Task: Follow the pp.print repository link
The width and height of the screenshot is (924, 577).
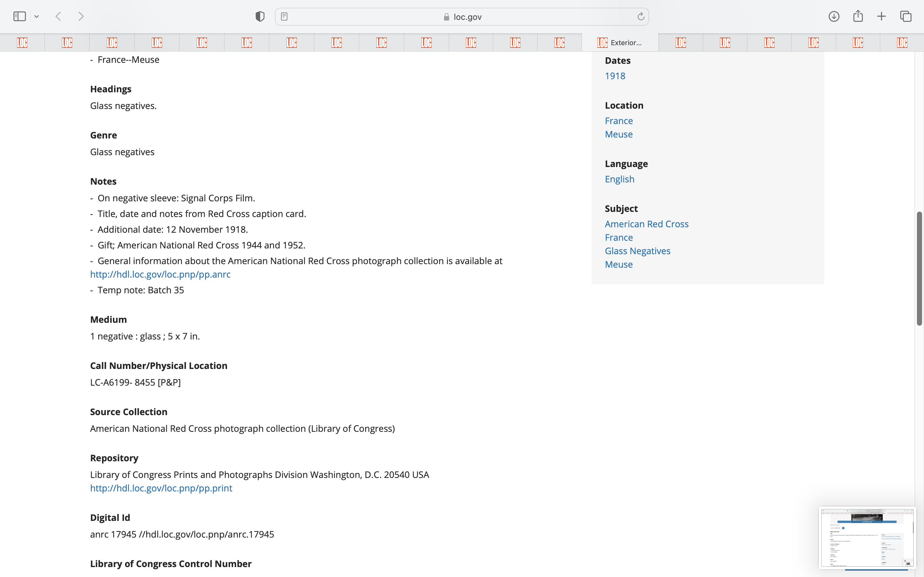Action: click(x=161, y=488)
